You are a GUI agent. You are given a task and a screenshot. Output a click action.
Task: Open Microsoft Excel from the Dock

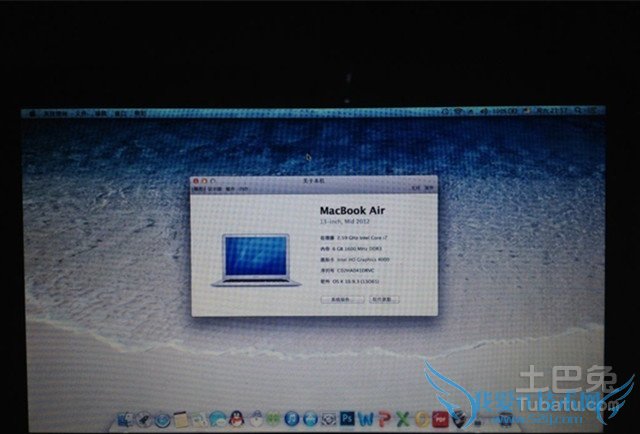point(403,419)
